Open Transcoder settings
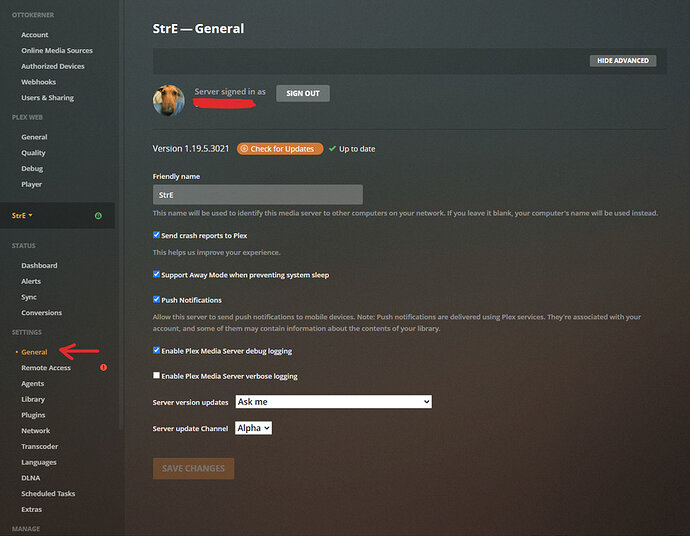The width and height of the screenshot is (690, 536). click(40, 447)
